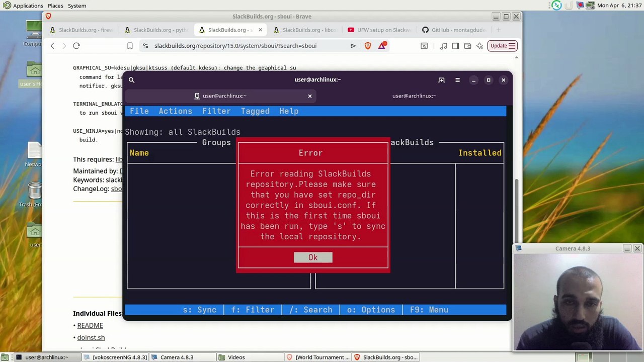Switch to vokoscreenNG 4.8.3 in taskbar
The image size is (644, 362).
click(x=115, y=357)
